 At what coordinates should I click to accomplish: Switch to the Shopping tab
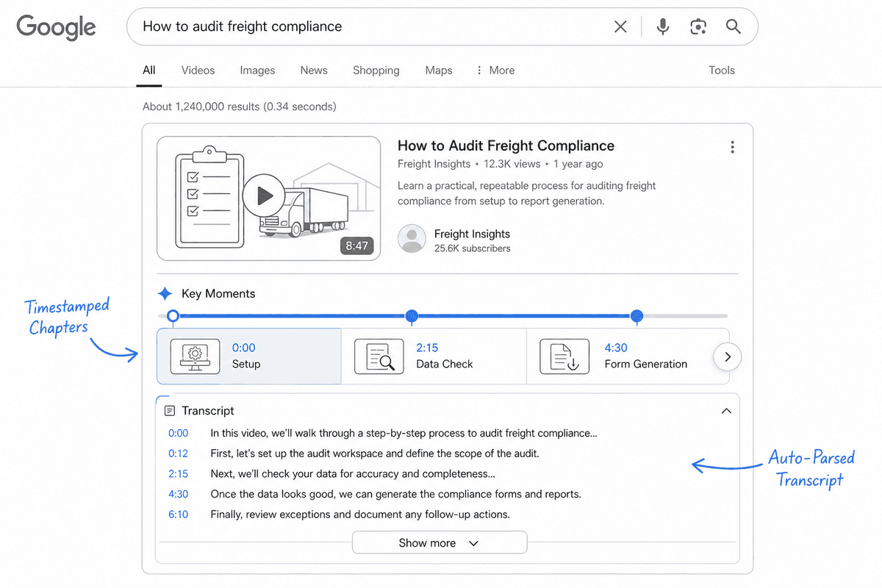pos(376,71)
